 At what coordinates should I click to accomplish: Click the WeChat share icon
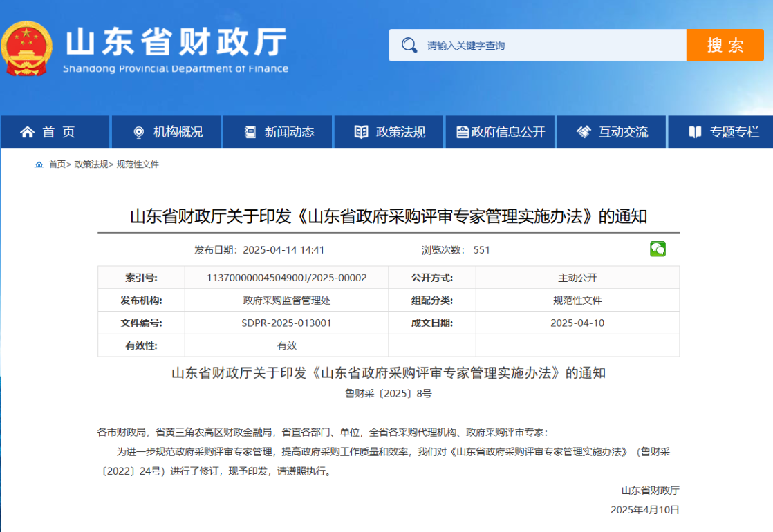(658, 249)
